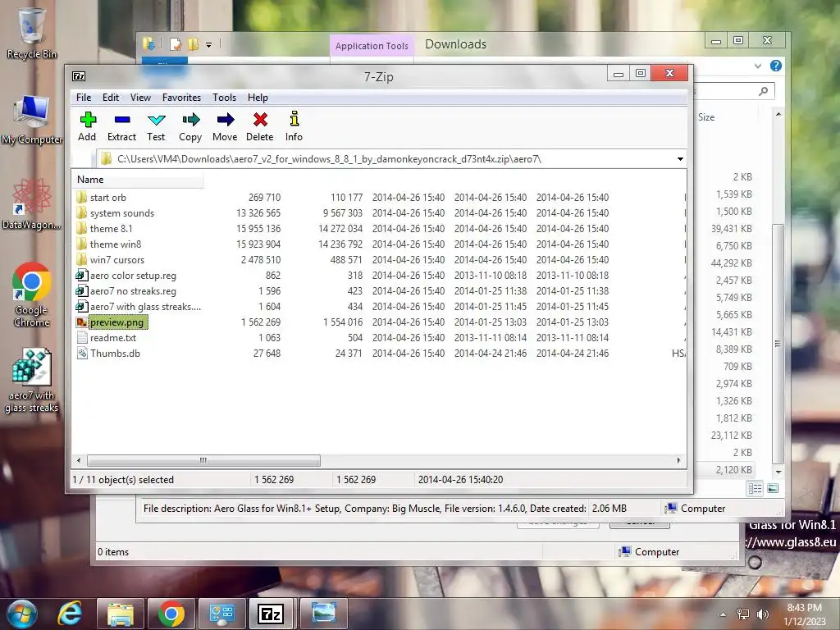
Task: Open the DataWagon desktop shortcut
Action: click(x=32, y=204)
